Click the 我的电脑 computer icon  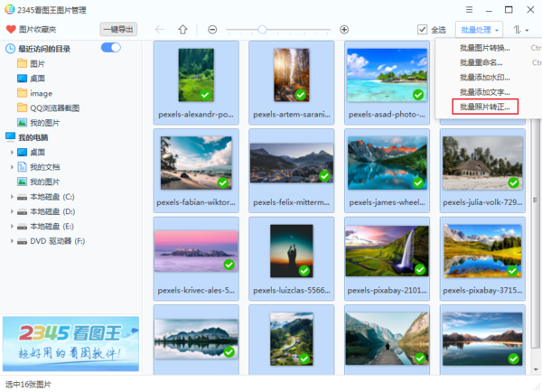[10, 136]
